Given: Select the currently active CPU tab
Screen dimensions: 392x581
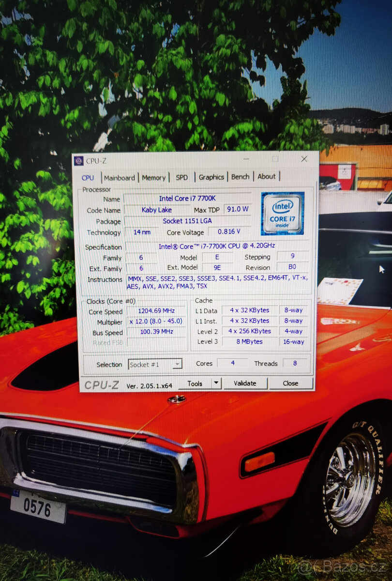Looking at the screenshot, I should (x=88, y=178).
